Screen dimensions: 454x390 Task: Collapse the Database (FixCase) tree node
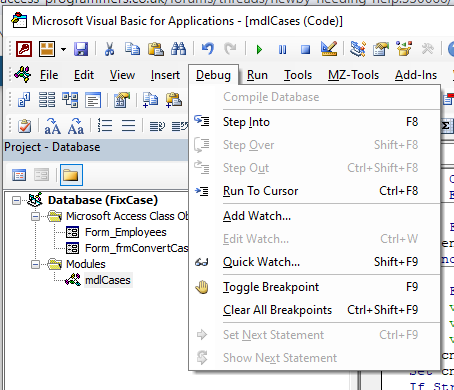16,200
